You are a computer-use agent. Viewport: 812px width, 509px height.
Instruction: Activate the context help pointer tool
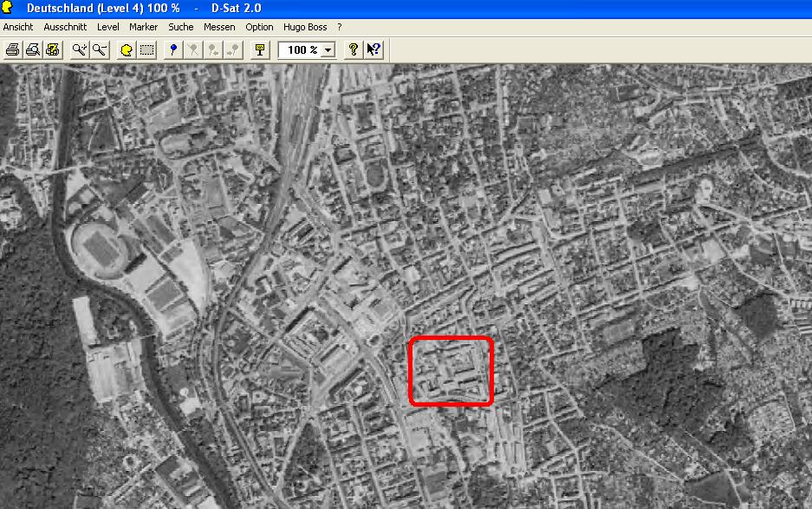click(374, 49)
